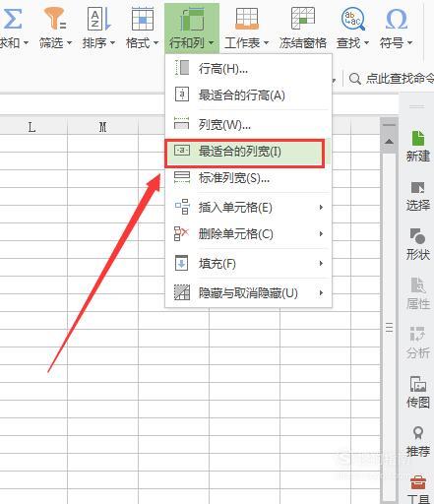Click the Analysis (分析) sidebar icon
434x504 pixels.
click(x=417, y=334)
